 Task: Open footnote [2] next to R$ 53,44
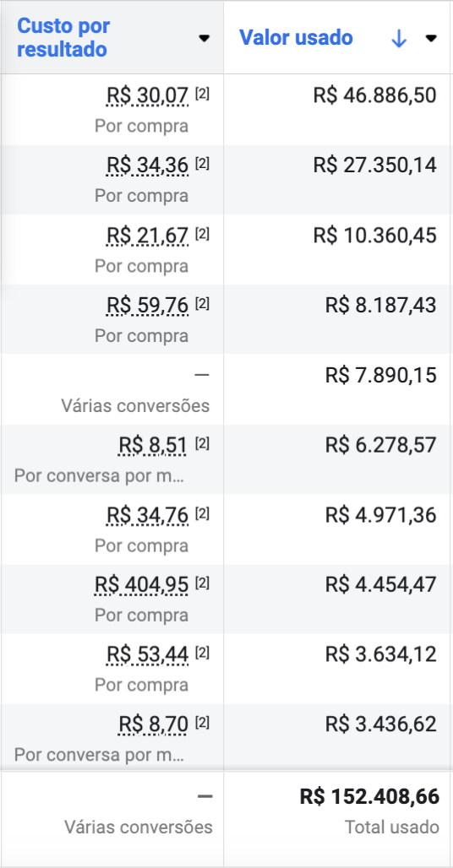coord(202,654)
